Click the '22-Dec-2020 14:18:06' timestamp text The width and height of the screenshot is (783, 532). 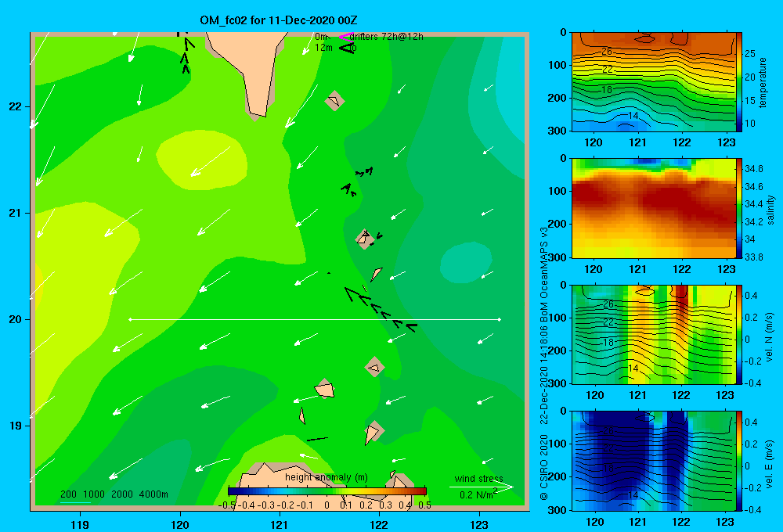point(544,368)
